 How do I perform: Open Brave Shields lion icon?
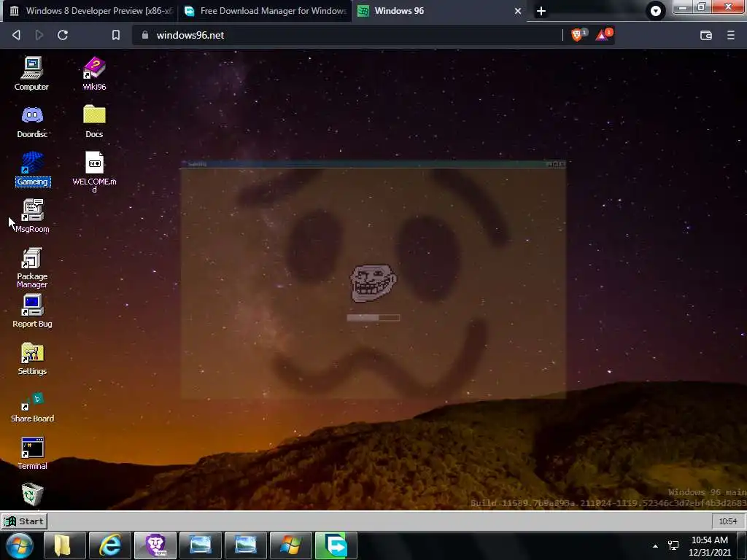coord(578,35)
